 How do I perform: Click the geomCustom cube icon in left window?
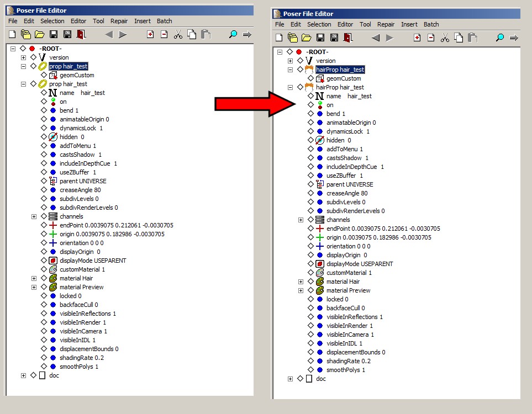(53, 75)
